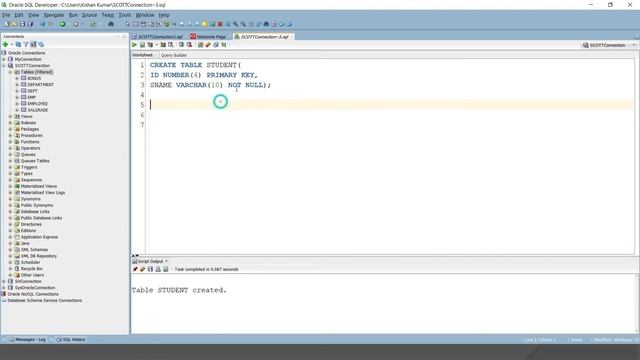Open the Window menu
Image resolution: width=640 pixels, height=360 pixels.
tap(145, 15)
